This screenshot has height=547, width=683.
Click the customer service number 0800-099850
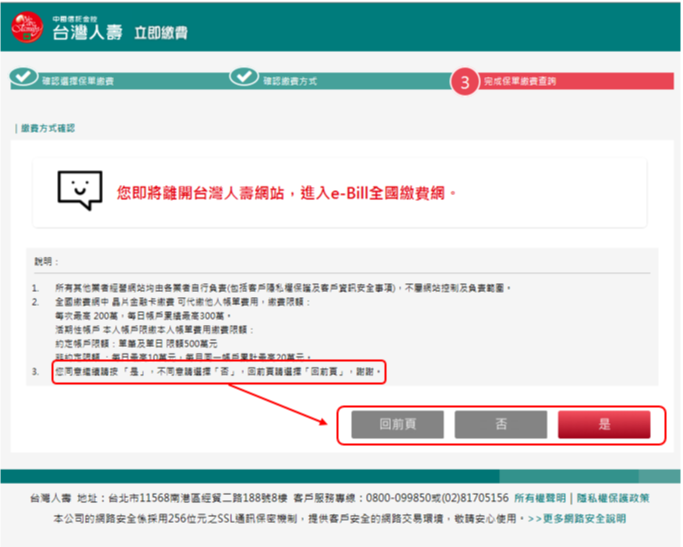pyautogui.click(x=400, y=498)
